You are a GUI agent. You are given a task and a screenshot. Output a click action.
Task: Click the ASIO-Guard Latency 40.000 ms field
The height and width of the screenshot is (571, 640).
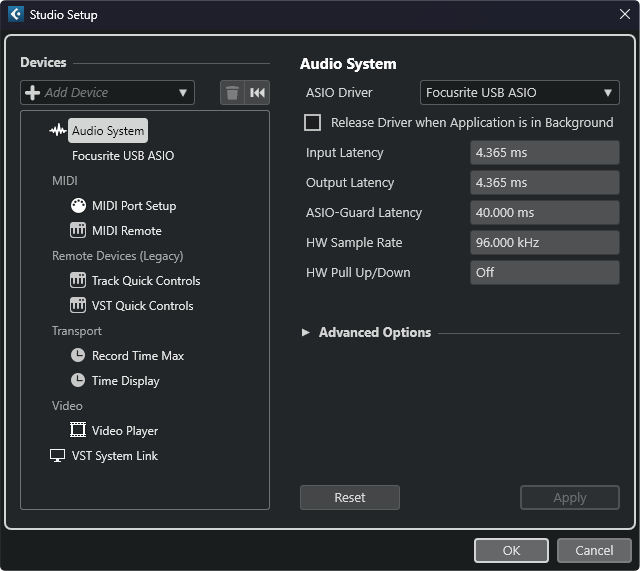[x=544, y=213]
